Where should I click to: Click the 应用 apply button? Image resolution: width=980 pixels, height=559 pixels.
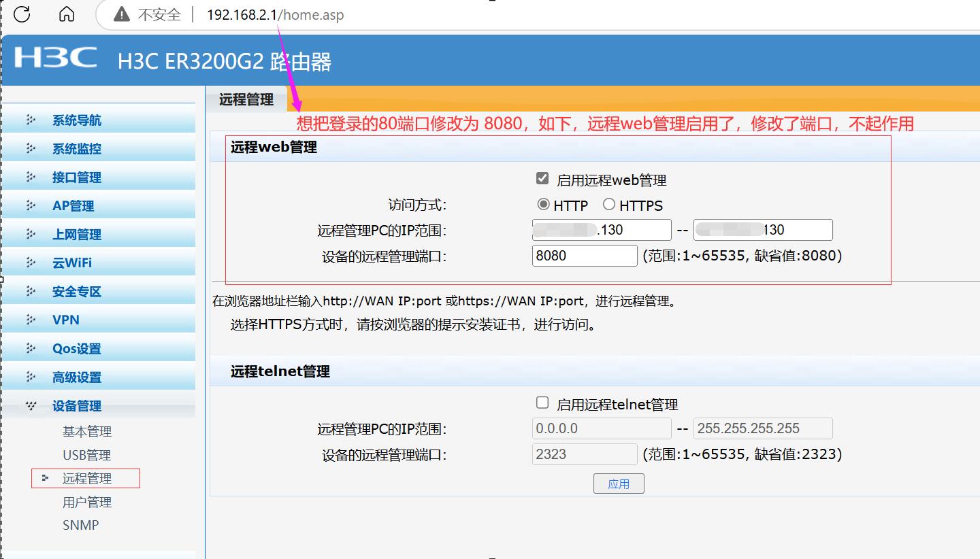point(619,484)
